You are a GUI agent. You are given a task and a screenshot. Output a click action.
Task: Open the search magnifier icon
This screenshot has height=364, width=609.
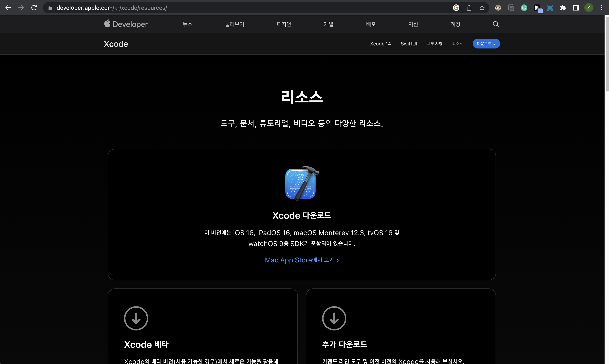[496, 24]
